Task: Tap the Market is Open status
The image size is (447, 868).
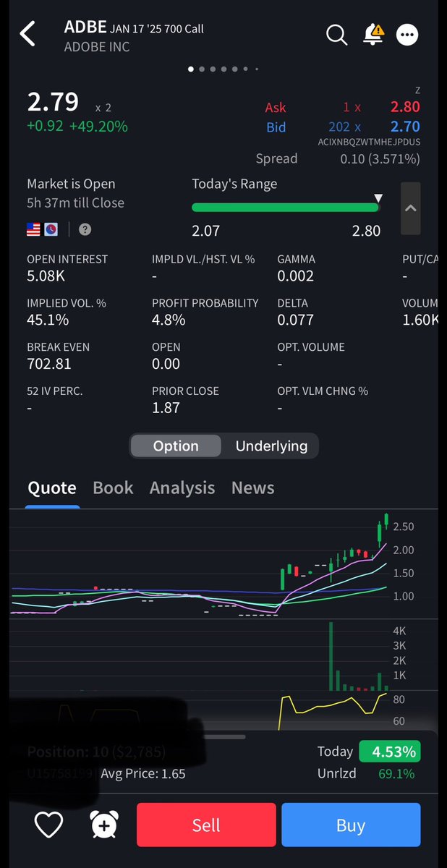Action: [x=71, y=184]
